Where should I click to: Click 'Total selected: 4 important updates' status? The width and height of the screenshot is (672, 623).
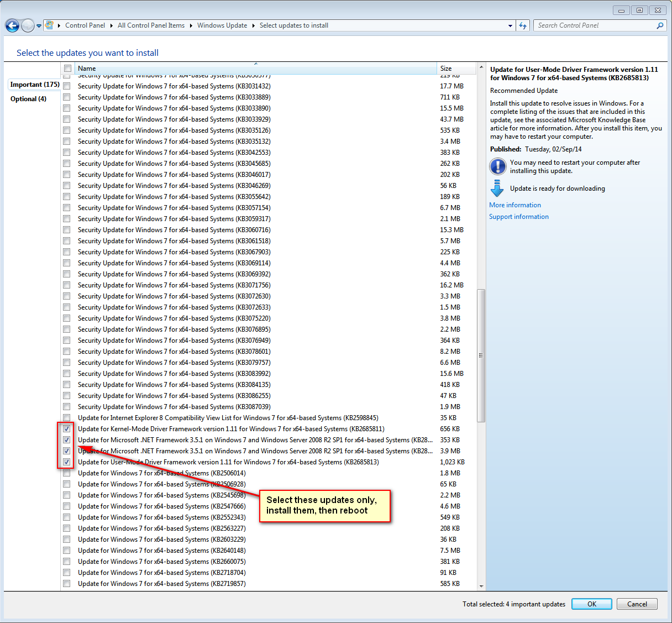click(514, 604)
